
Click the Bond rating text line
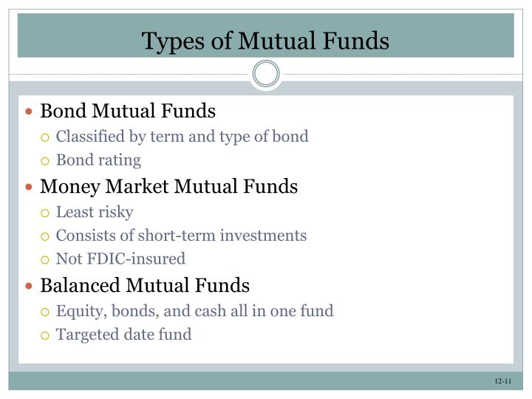pyautogui.click(x=98, y=160)
